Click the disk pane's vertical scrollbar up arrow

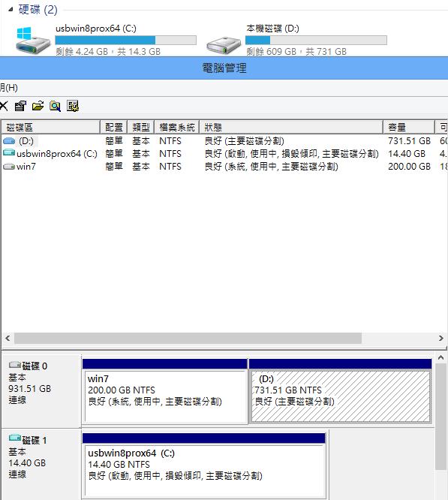click(x=441, y=358)
